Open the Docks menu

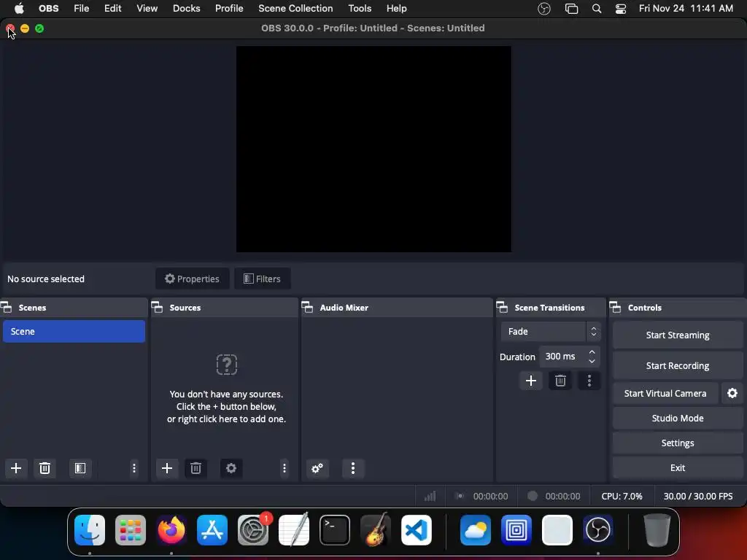(186, 9)
